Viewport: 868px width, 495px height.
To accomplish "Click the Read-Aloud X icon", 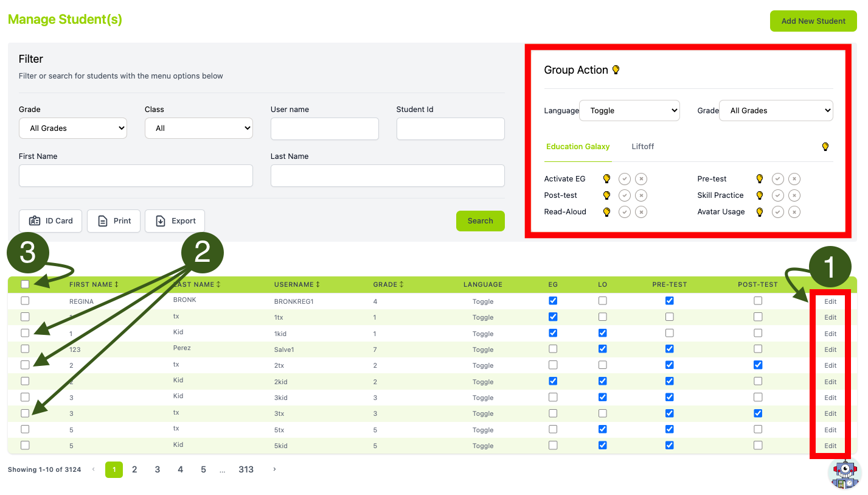I will click(x=641, y=212).
